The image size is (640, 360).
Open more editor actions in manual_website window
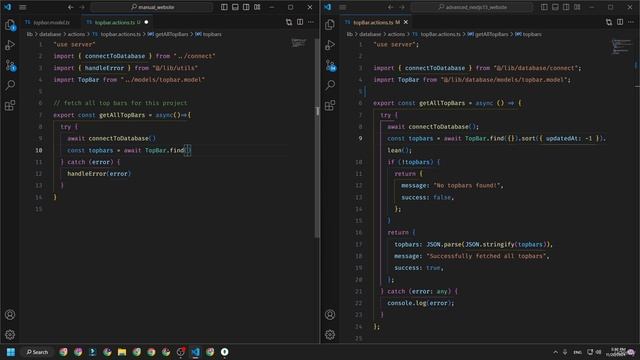[x=311, y=22]
